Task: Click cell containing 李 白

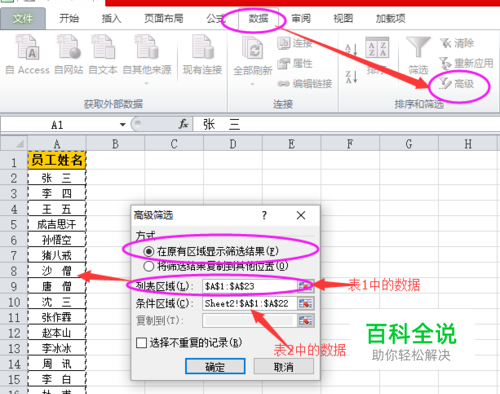Action: click(57, 379)
